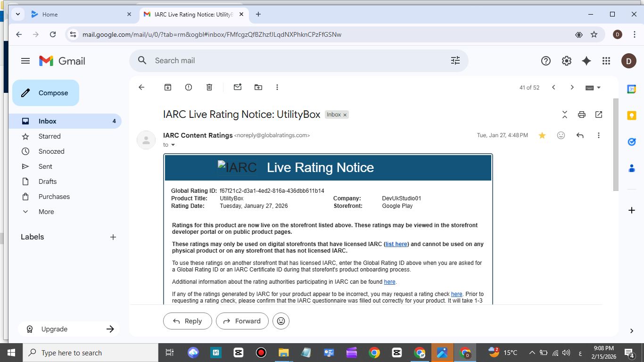
Task: Reload the page in Chrome
Action: click(53, 34)
